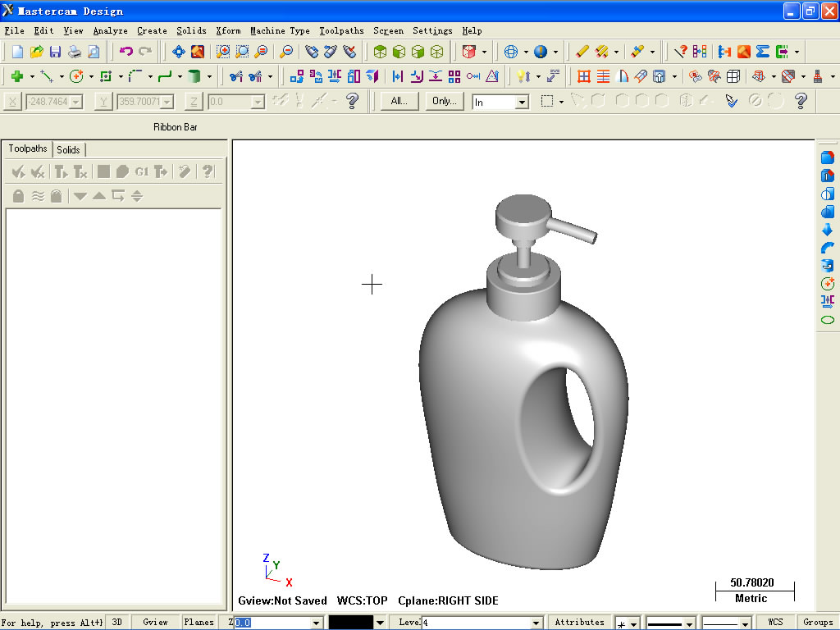Toggle the Y coordinate lock button
Screen dimensions: 840x630
tap(103, 101)
